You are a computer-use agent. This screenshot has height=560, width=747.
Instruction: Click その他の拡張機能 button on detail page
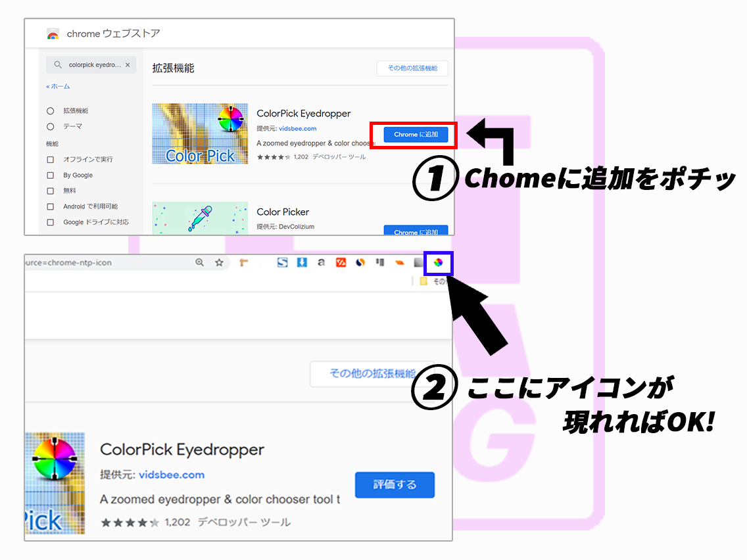point(373,374)
